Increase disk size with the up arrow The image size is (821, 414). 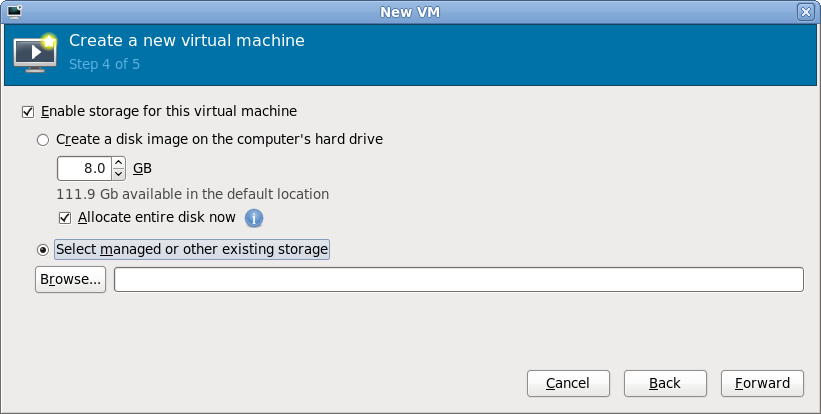[119, 162]
